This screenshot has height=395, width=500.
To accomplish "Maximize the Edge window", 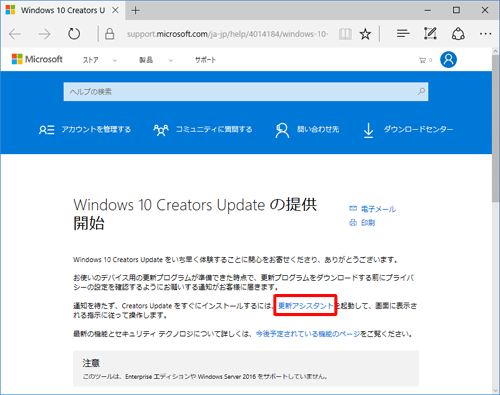I will pos(456,10).
